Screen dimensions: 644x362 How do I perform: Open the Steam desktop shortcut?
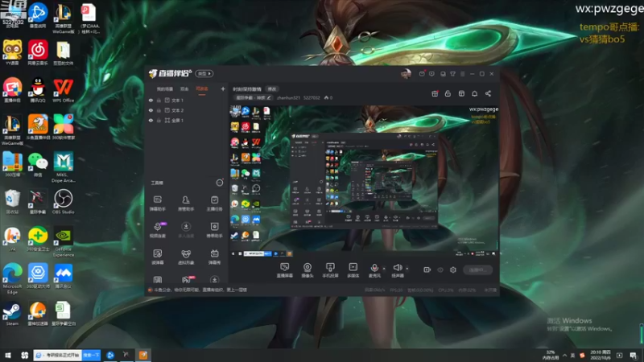click(12, 314)
